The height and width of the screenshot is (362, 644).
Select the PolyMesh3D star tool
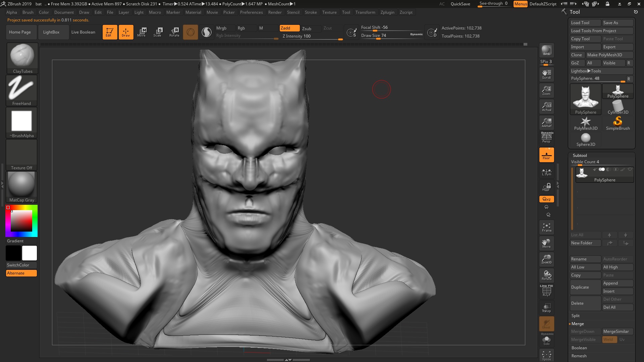coord(586,123)
